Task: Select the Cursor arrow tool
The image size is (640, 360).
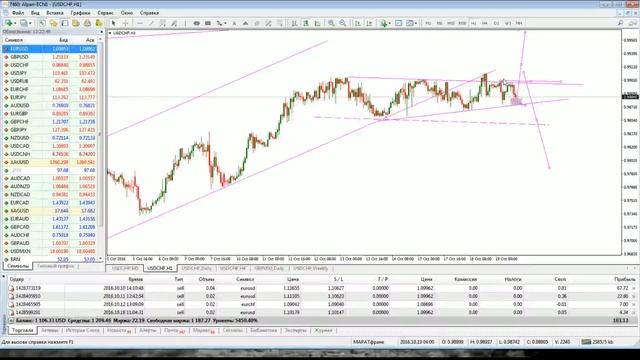Action: 113,23
